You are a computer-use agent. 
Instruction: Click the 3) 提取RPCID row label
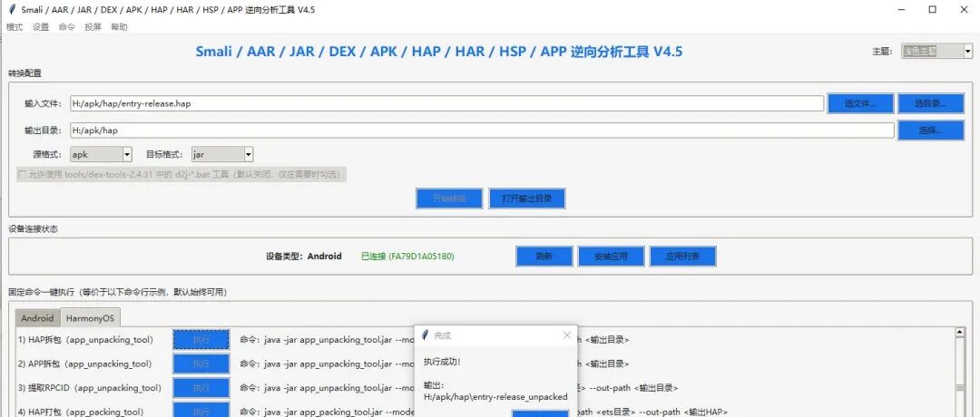click(89, 388)
